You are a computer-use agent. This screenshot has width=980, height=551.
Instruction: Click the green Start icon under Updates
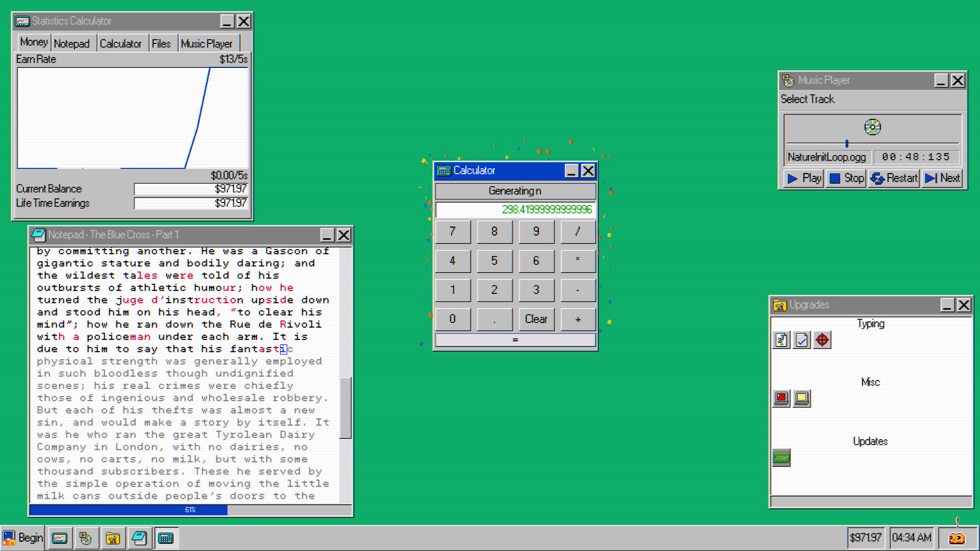781,458
